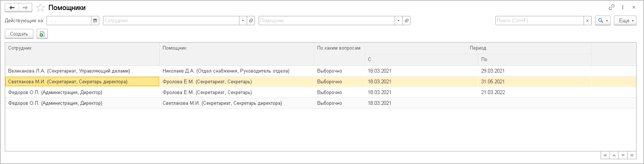
Task: Jump to the last row of the list
Action: tap(632, 155)
